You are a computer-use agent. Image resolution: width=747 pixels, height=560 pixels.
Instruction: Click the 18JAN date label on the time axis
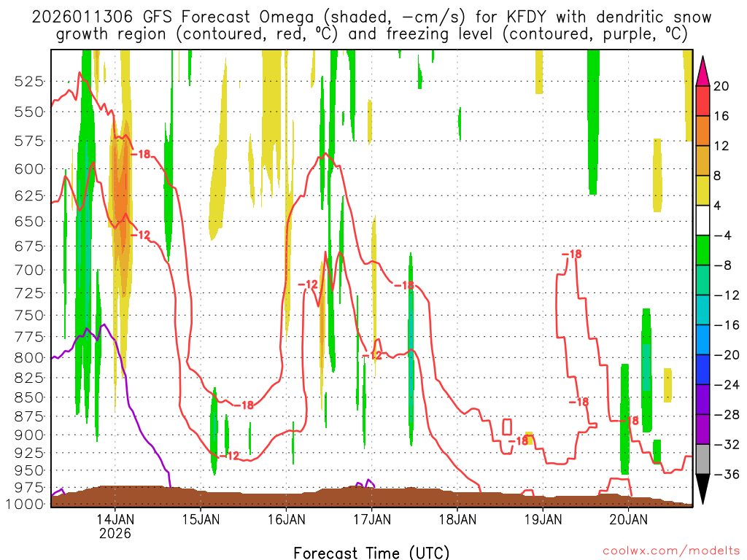(457, 518)
